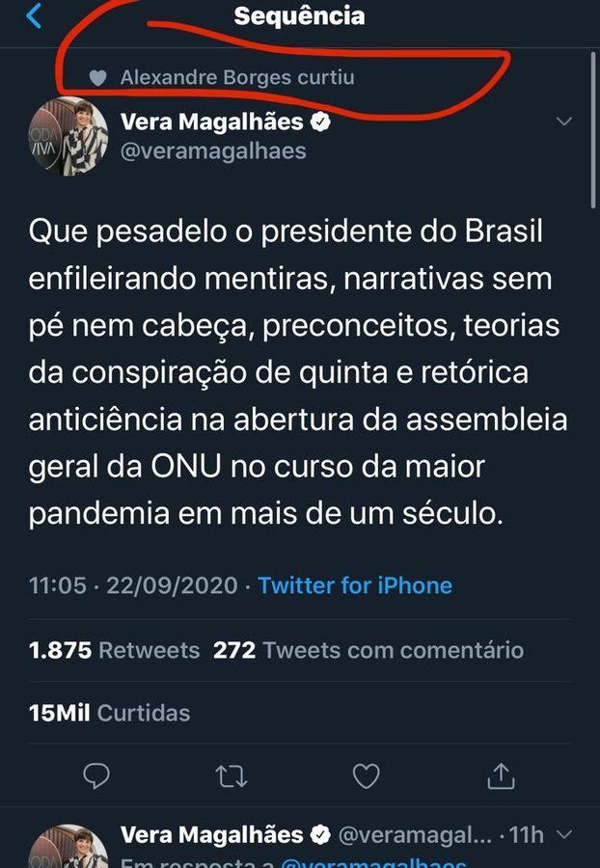Click the small heart beside Alexandre Borges curtiu
This screenshot has width=600, height=868.
coord(96,77)
